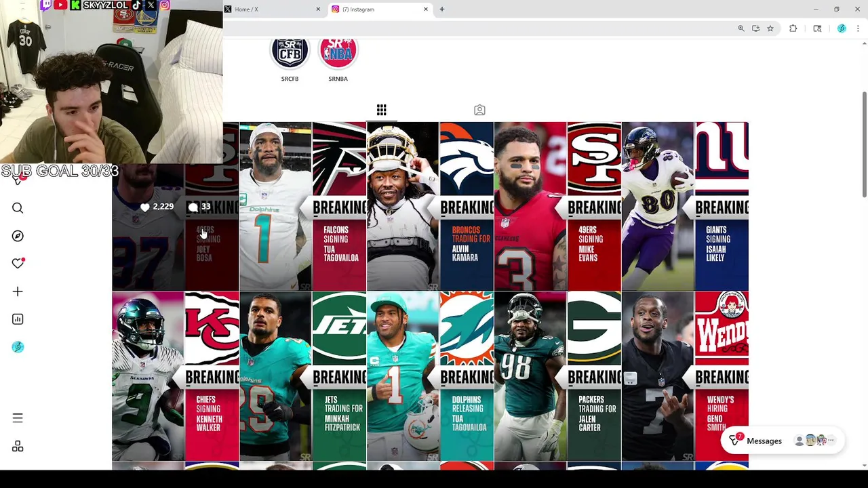
Task: Open the 'Also from Meta' apps icon
Action: (18, 447)
